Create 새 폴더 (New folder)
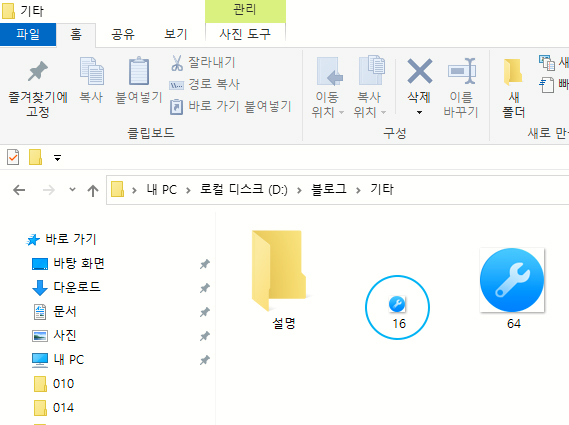This screenshot has width=569, height=425. 513,89
